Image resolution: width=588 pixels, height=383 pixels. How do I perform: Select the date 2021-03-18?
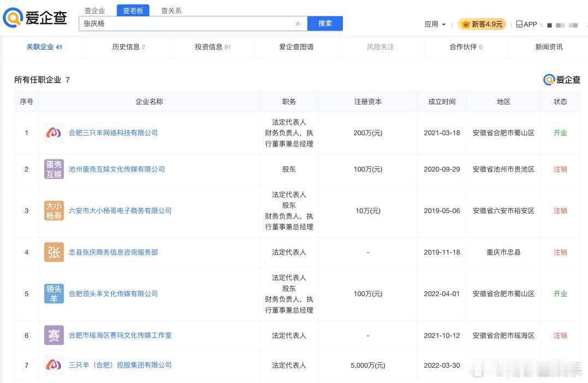click(442, 133)
